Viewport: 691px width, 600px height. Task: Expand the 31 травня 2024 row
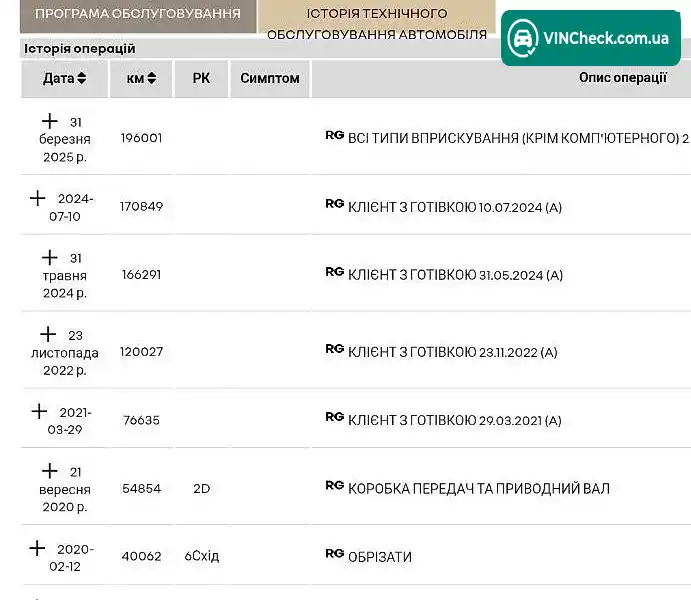[50, 257]
